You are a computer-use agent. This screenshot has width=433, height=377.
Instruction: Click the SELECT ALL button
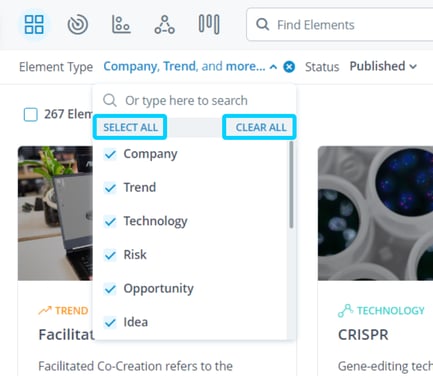coord(130,127)
